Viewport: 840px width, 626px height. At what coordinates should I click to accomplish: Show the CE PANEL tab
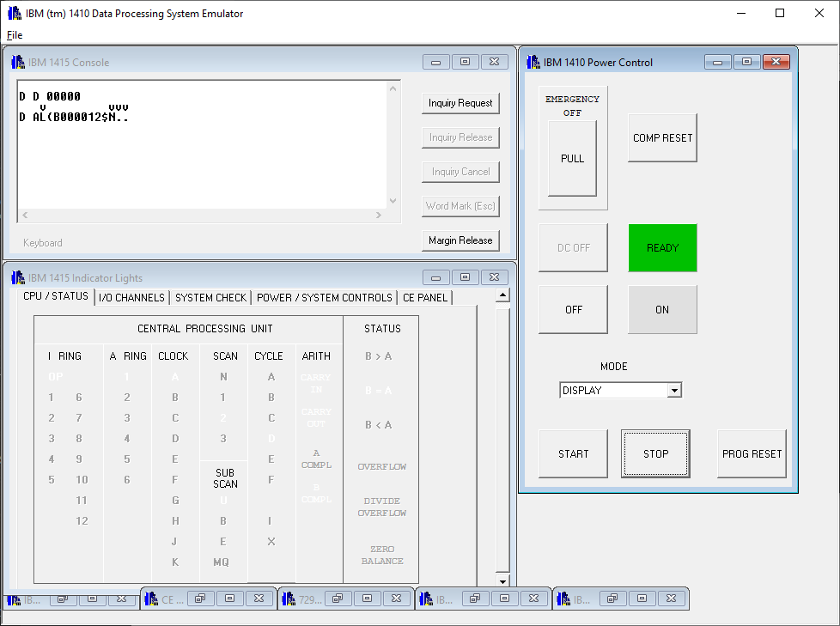coord(425,298)
